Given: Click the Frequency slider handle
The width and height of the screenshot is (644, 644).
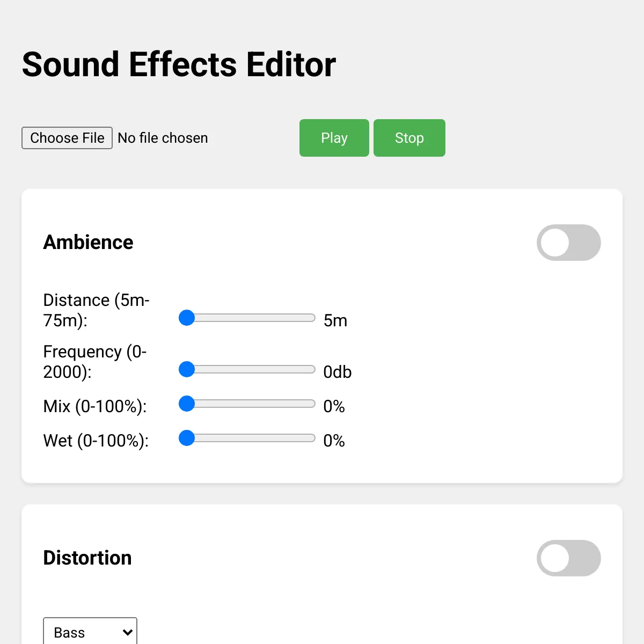Looking at the screenshot, I should pyautogui.click(x=187, y=369).
